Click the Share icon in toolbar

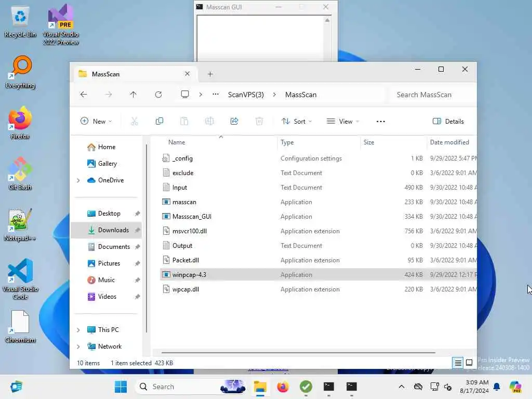click(234, 121)
